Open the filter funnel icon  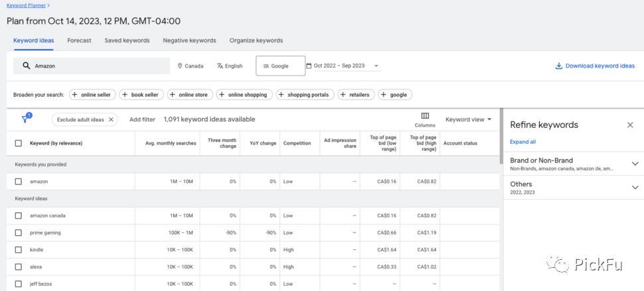pos(25,119)
